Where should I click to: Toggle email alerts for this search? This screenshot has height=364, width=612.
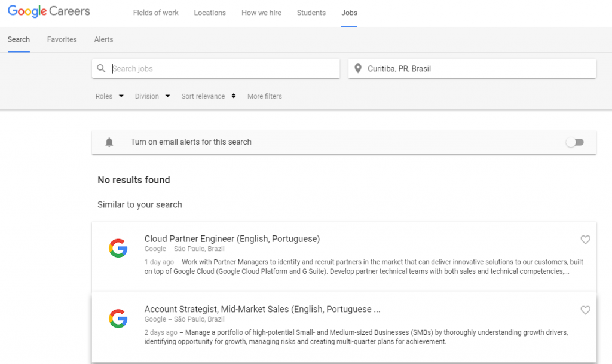click(575, 142)
